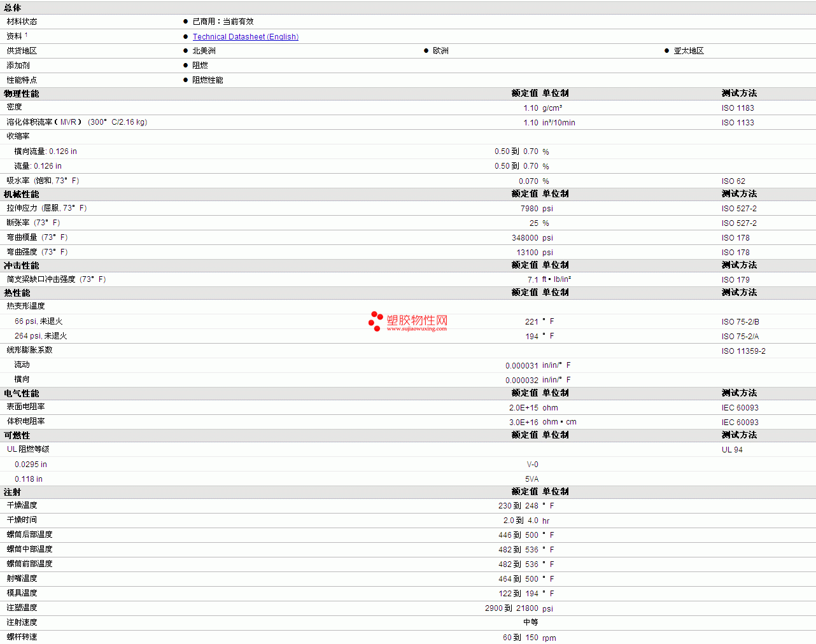Image resolution: width=816 pixels, height=644 pixels.
Task: Click flexural strength value 13100
Action: coord(527,253)
